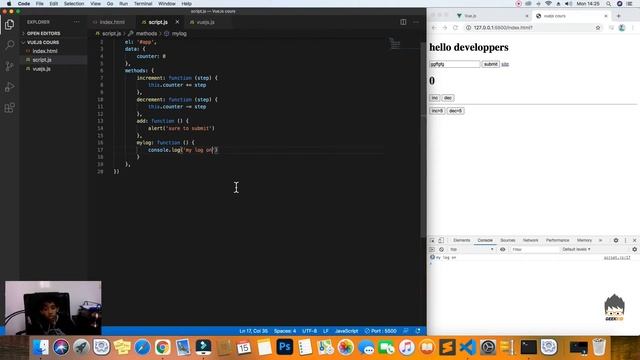640x360 pixels.
Task: Select script.js in the Explorer tree
Action: (42, 60)
